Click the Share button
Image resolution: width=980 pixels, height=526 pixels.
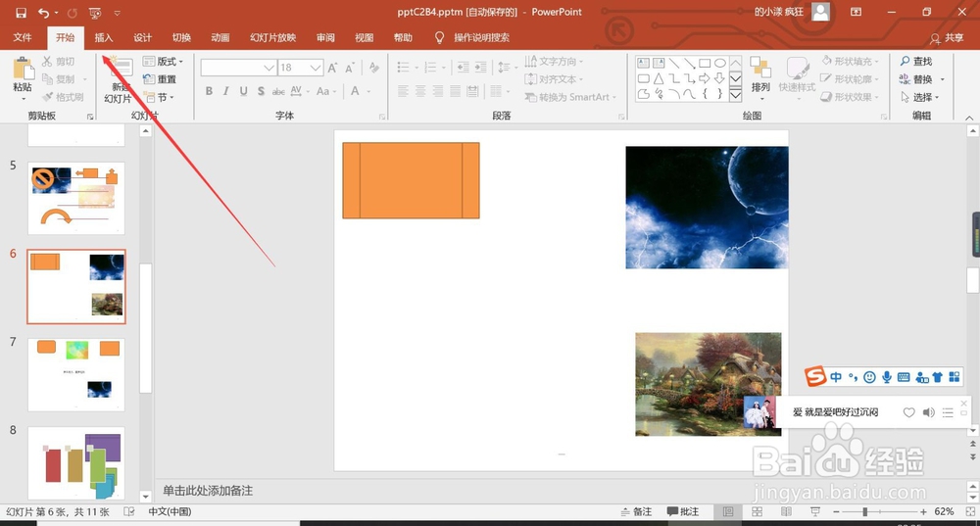tap(947, 38)
